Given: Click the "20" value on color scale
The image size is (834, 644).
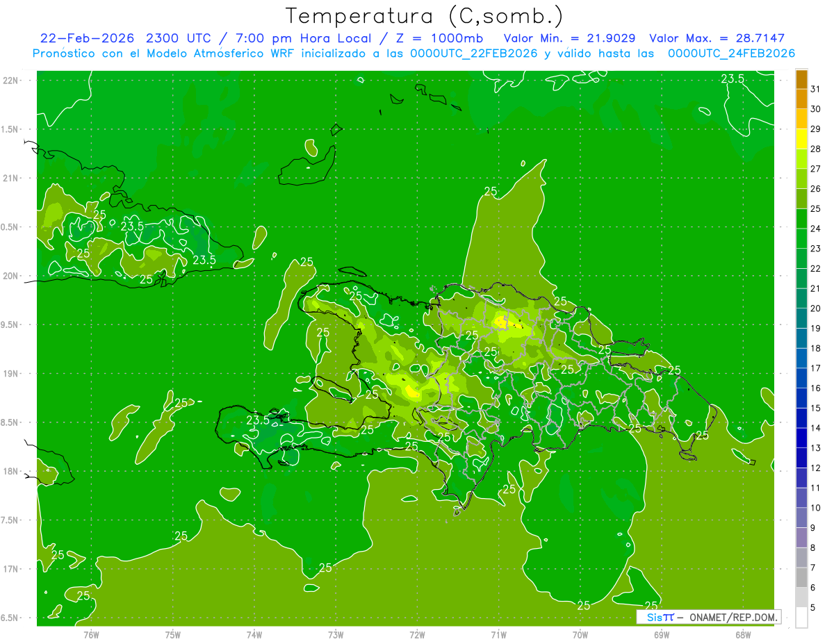Looking at the screenshot, I should (x=815, y=308).
